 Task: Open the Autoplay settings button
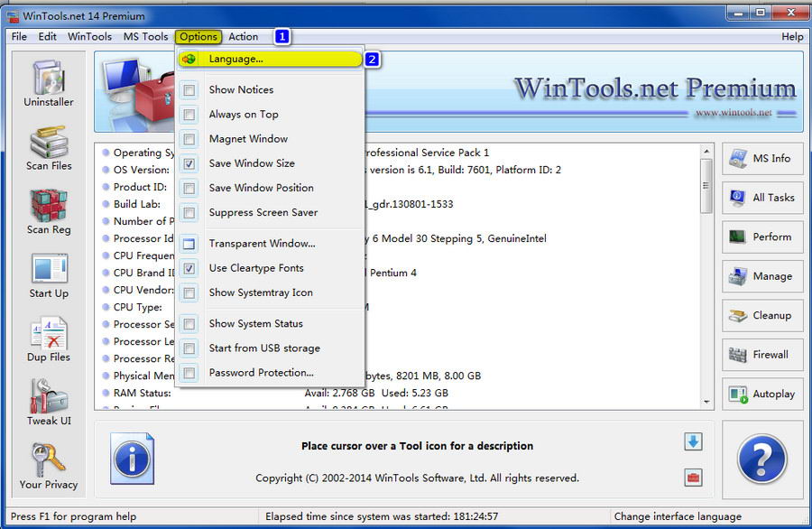pyautogui.click(x=762, y=394)
